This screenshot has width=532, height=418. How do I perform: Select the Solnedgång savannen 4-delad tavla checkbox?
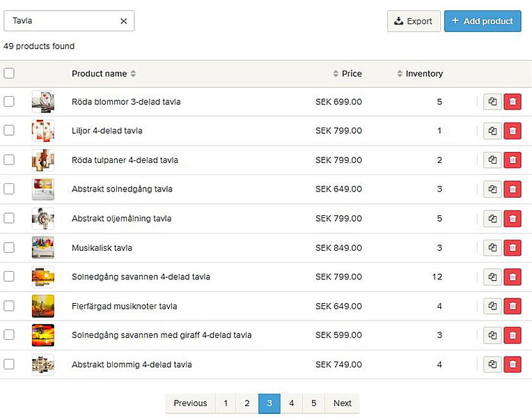pos(9,277)
